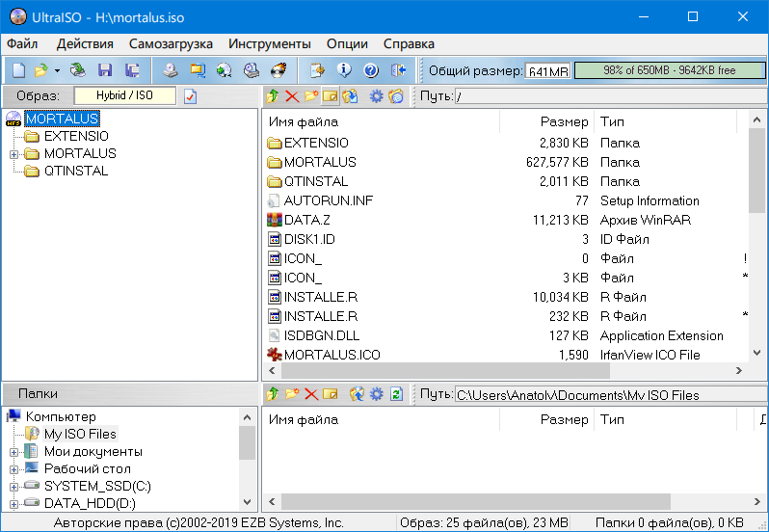Select the AUTORUN.INF file in list
Image resolution: width=769 pixels, height=532 pixels.
[x=328, y=200]
